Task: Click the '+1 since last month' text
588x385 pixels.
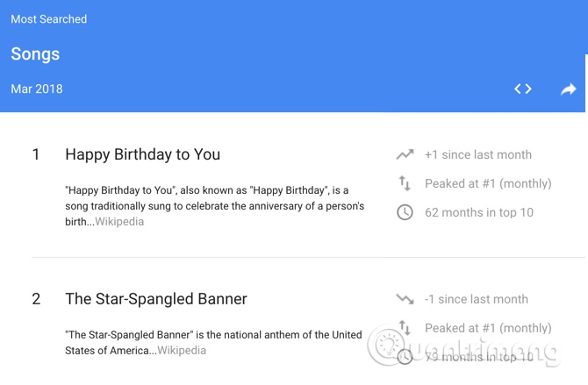Action: pyautogui.click(x=478, y=154)
